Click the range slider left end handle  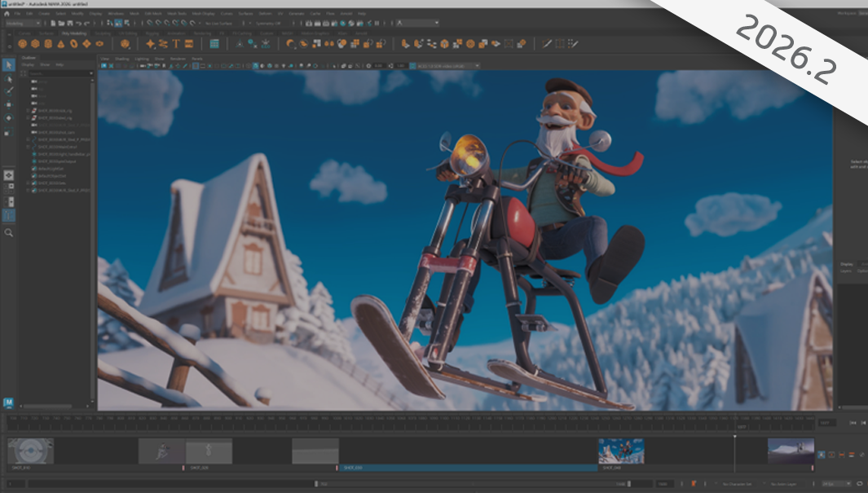click(x=316, y=483)
